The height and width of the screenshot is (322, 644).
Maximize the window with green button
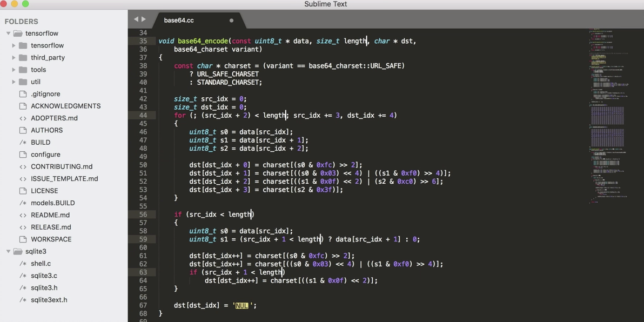(x=25, y=4)
